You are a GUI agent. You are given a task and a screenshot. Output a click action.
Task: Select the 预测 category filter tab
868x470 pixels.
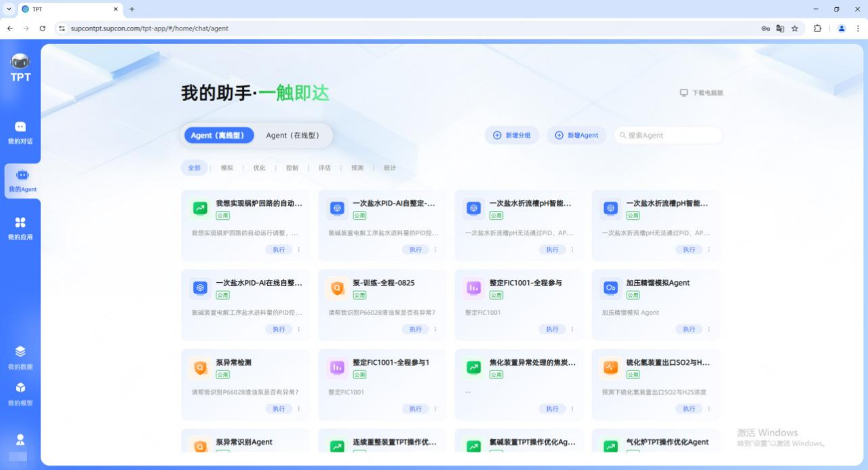[357, 168]
